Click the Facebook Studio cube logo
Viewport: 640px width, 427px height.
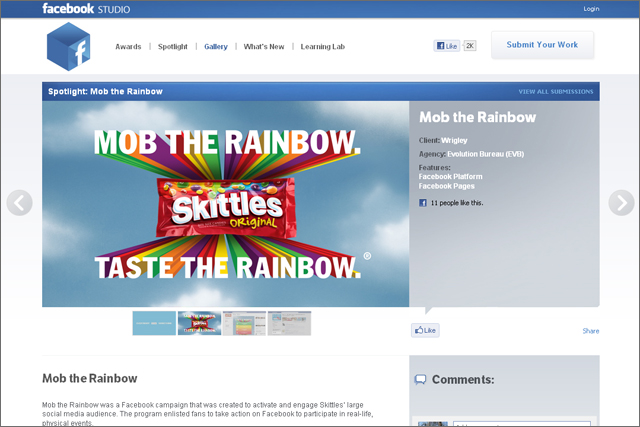pyautogui.click(x=68, y=46)
